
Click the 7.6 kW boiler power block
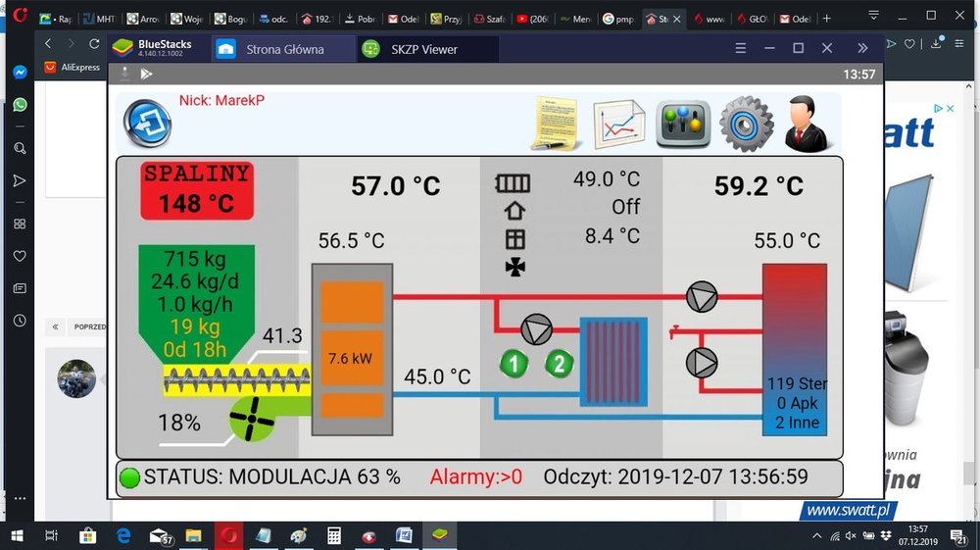[352, 359]
